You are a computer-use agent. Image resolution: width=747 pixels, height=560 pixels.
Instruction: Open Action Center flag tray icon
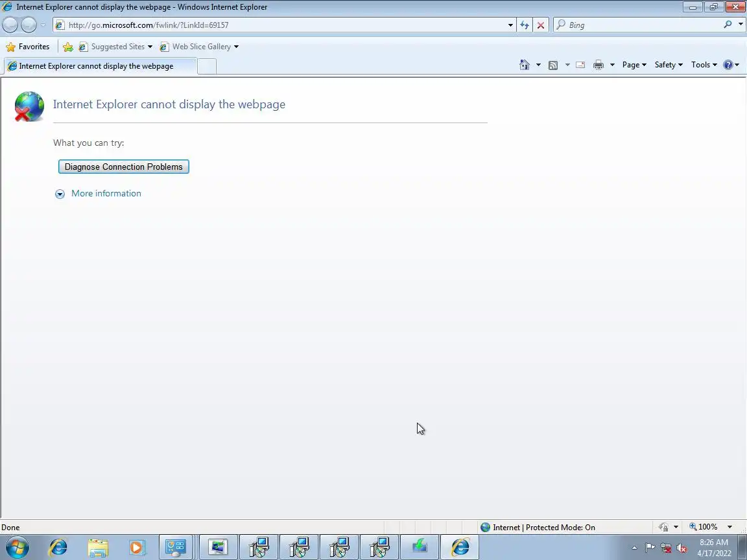pos(650,548)
